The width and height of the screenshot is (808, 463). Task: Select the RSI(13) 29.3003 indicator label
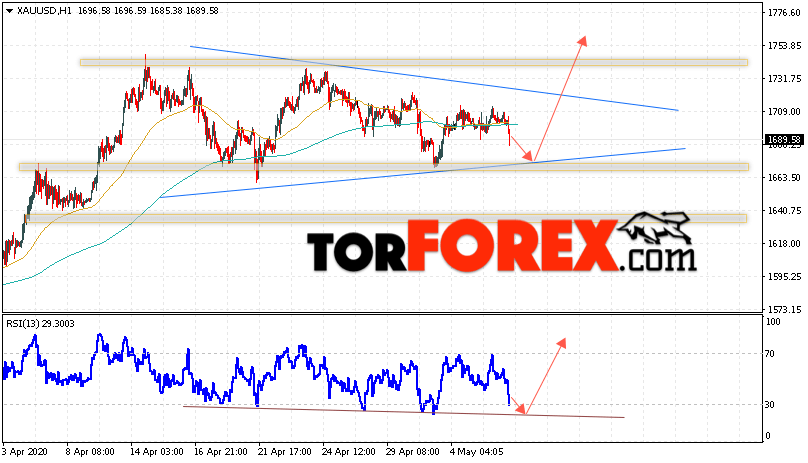coord(40,324)
